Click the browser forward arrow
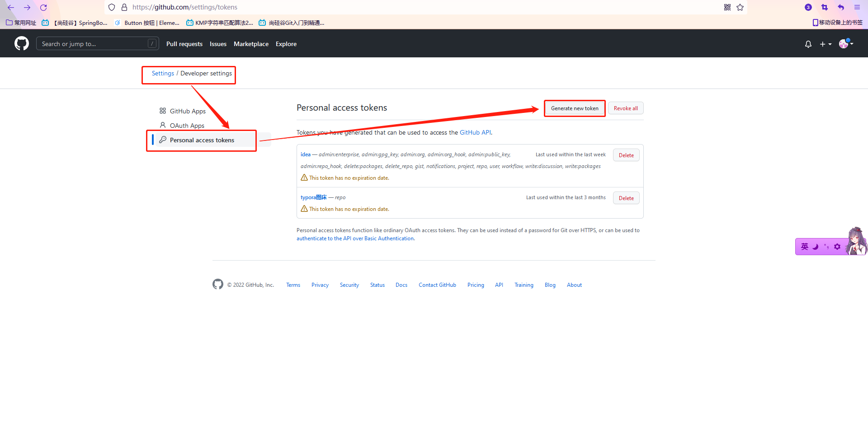Image resolution: width=868 pixels, height=439 pixels. 27,7
